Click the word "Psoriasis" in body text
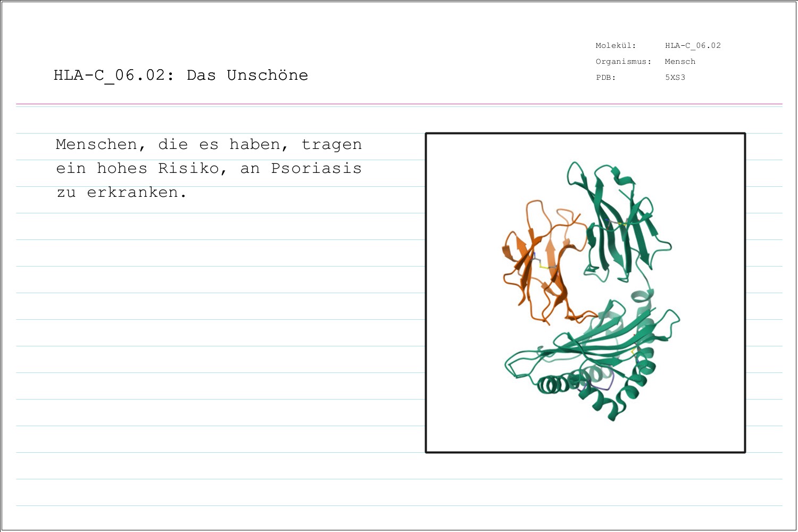Viewport: 798px width, 532px height. click(x=316, y=169)
